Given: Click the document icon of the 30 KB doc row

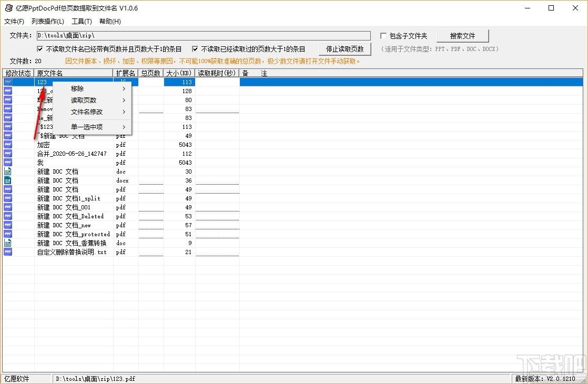Looking at the screenshot, I should [8, 171].
